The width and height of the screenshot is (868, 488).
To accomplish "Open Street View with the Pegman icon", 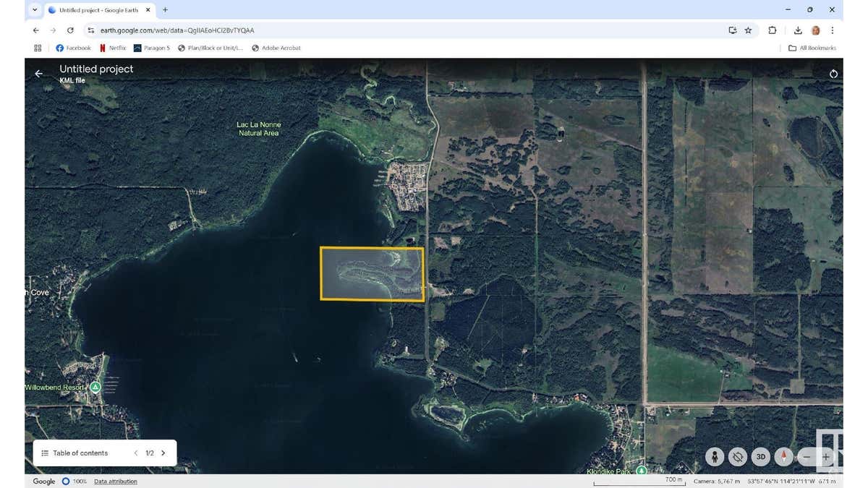I will click(714, 457).
